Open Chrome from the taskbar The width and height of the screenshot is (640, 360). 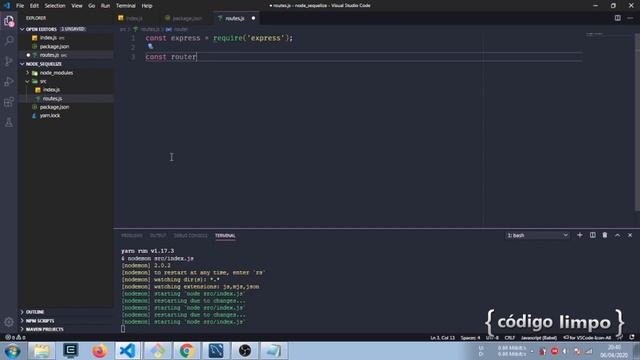pos(187,351)
